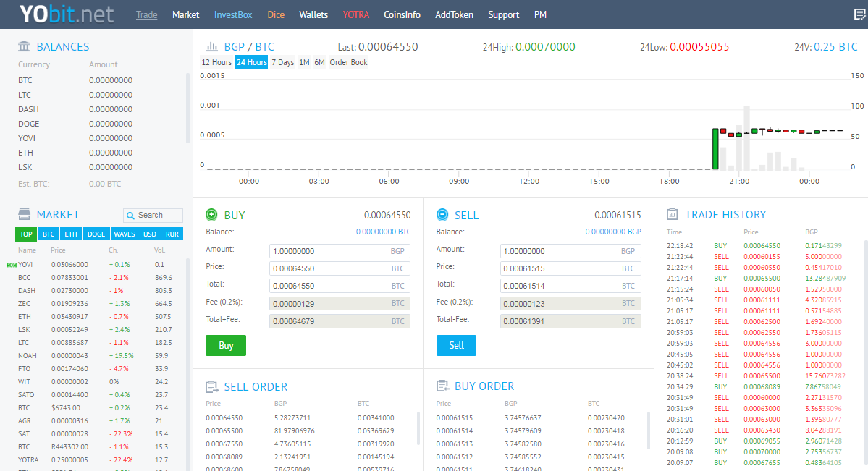Click the blue minus icon beside SELL
Viewport: 868px width, 471px height.
coord(442,215)
